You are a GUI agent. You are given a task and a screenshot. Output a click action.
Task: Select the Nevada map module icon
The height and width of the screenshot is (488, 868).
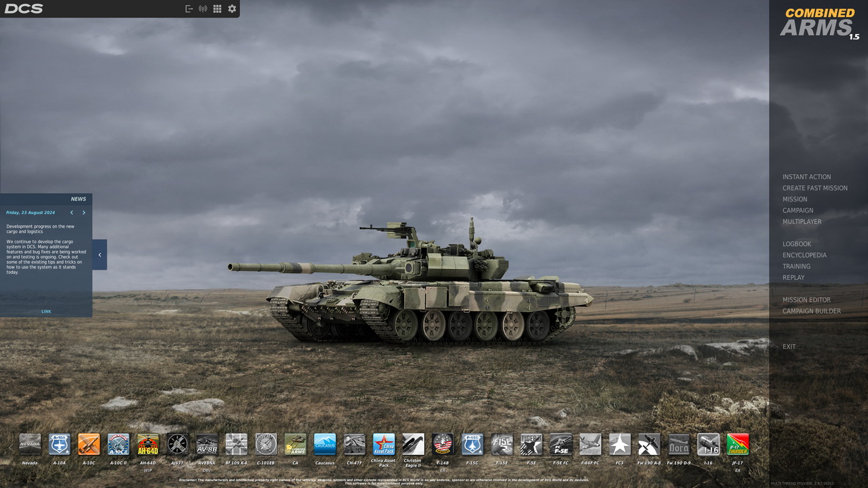pos(30,444)
